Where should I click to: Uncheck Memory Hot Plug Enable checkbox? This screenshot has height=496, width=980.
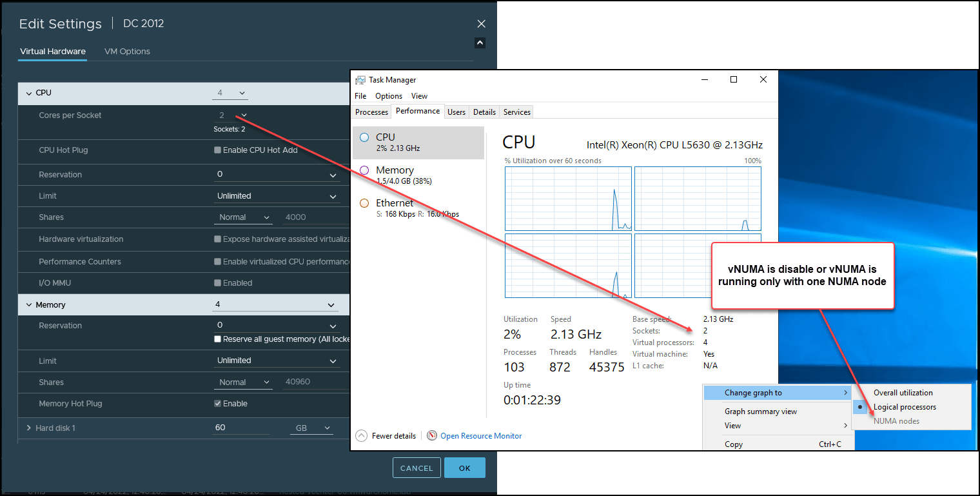pyautogui.click(x=217, y=404)
